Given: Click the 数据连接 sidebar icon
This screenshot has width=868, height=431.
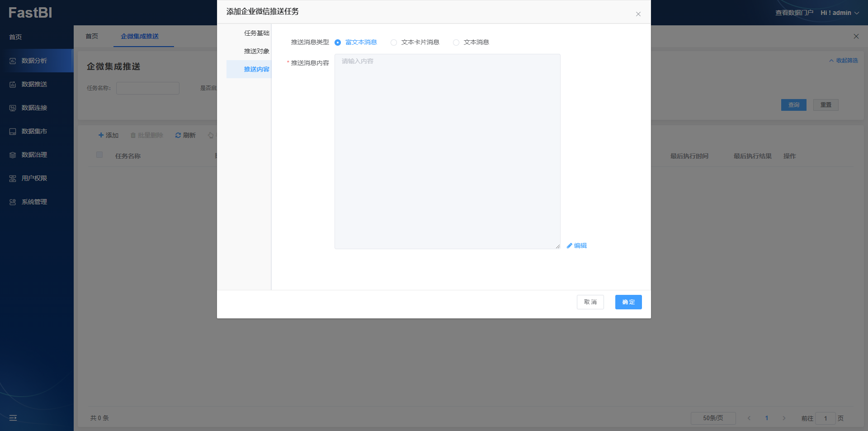Looking at the screenshot, I should (13, 108).
